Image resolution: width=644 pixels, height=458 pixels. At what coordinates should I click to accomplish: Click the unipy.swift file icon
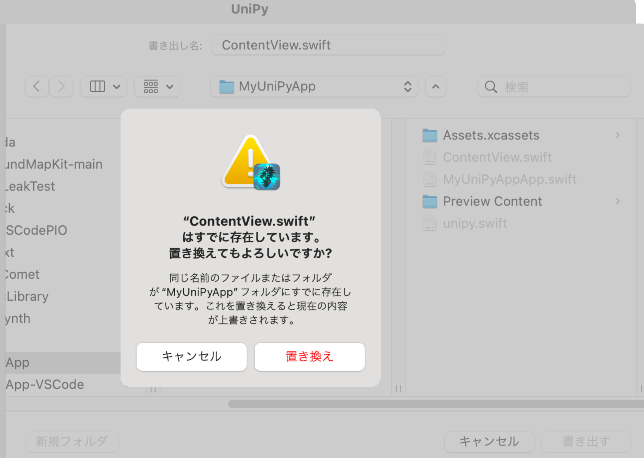430,223
